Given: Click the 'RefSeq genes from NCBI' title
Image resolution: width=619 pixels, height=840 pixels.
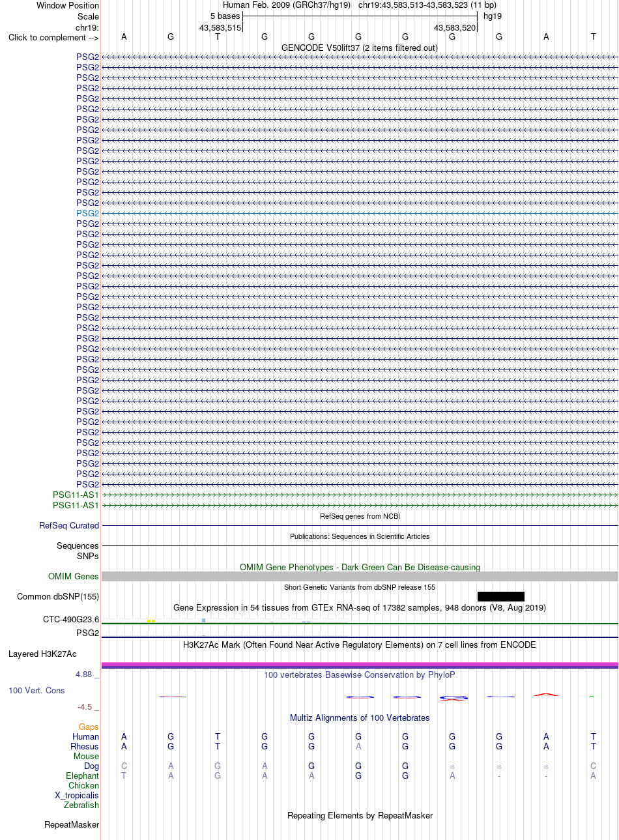Looking at the screenshot, I should coord(360,516).
